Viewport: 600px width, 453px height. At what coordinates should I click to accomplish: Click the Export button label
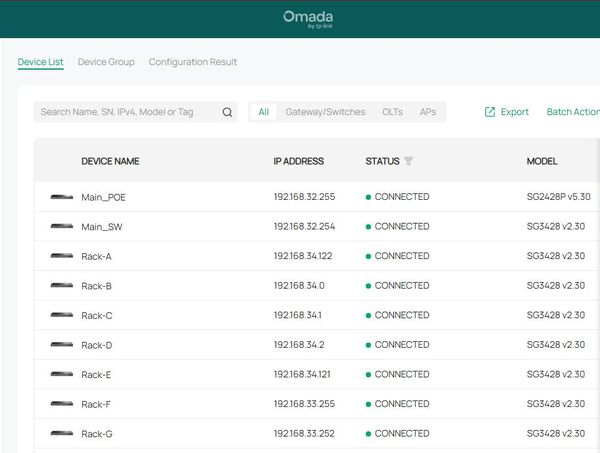click(514, 112)
